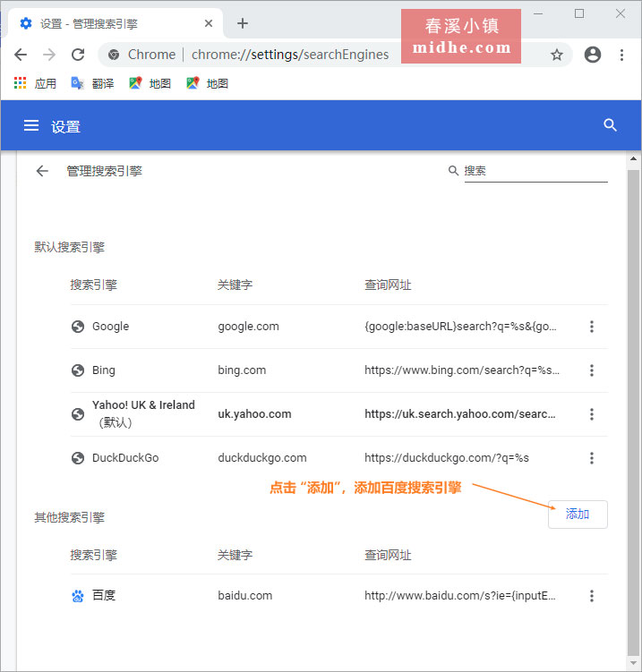Image resolution: width=642 pixels, height=672 pixels.
Task: Click the http://www.baidu.com/s?ie= URL
Action: coord(460,596)
